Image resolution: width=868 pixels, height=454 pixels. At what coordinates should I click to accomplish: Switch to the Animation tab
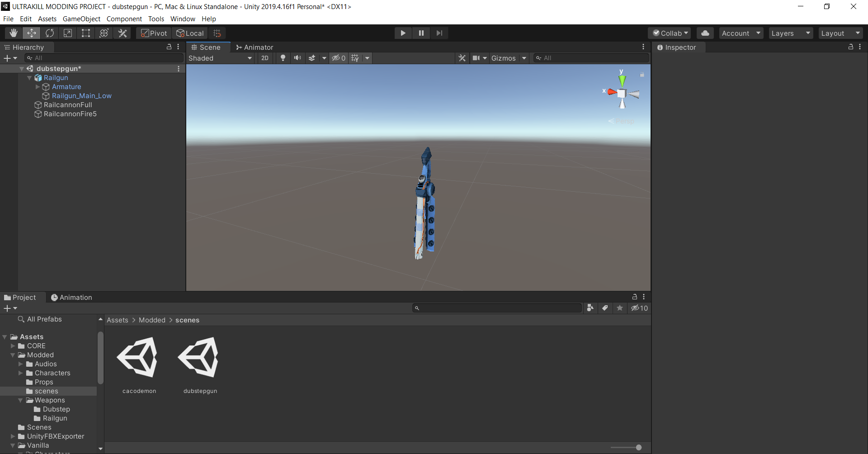tap(71, 298)
